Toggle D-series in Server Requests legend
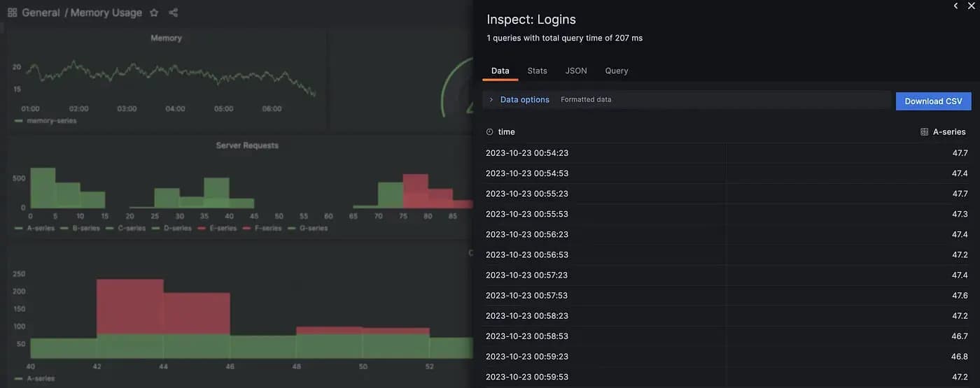This screenshot has width=980, height=388. [171, 228]
